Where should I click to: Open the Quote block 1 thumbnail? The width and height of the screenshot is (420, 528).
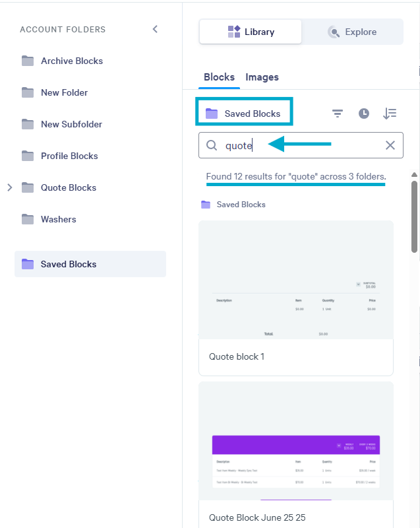coord(296,280)
